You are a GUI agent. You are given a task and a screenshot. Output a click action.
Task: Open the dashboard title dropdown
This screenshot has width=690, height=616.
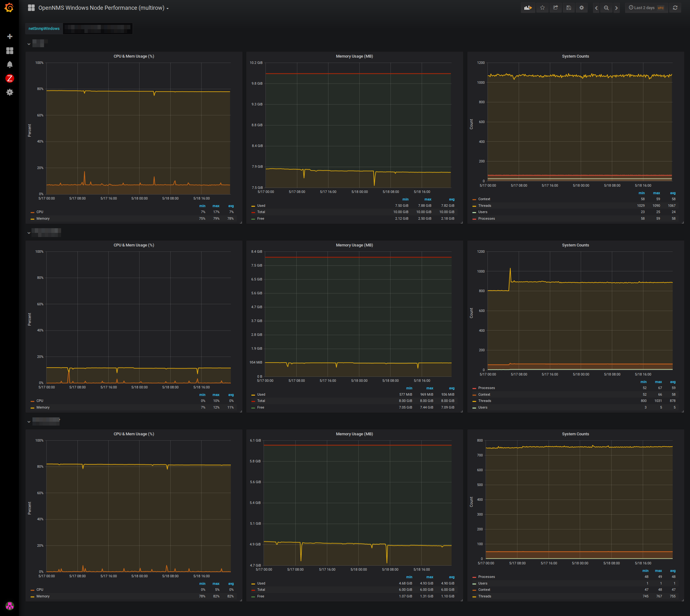tap(102, 8)
